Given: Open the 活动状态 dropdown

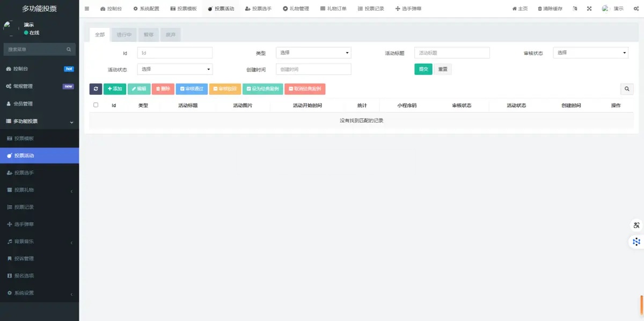Looking at the screenshot, I should [175, 69].
